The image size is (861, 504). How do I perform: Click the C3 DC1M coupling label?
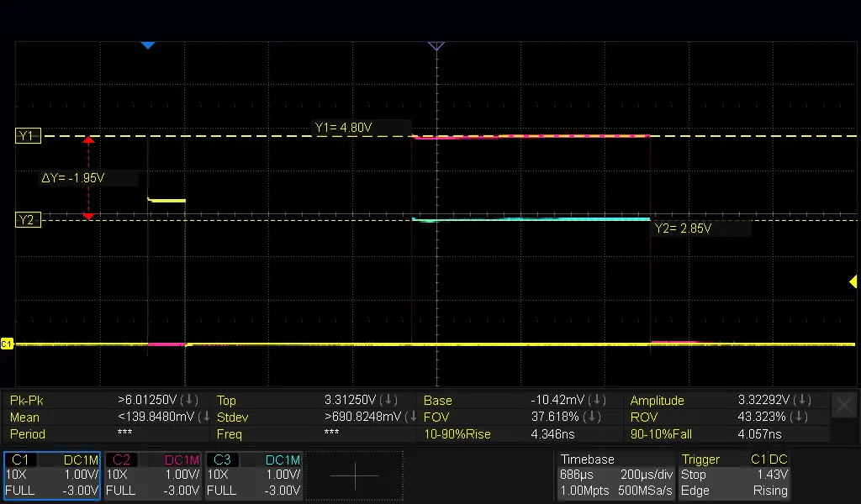pos(283,460)
